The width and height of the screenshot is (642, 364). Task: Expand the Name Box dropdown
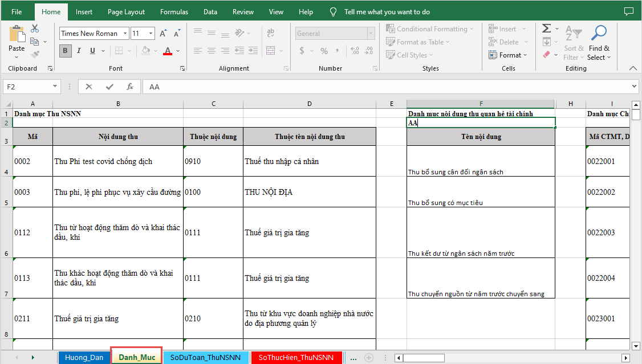coord(55,87)
